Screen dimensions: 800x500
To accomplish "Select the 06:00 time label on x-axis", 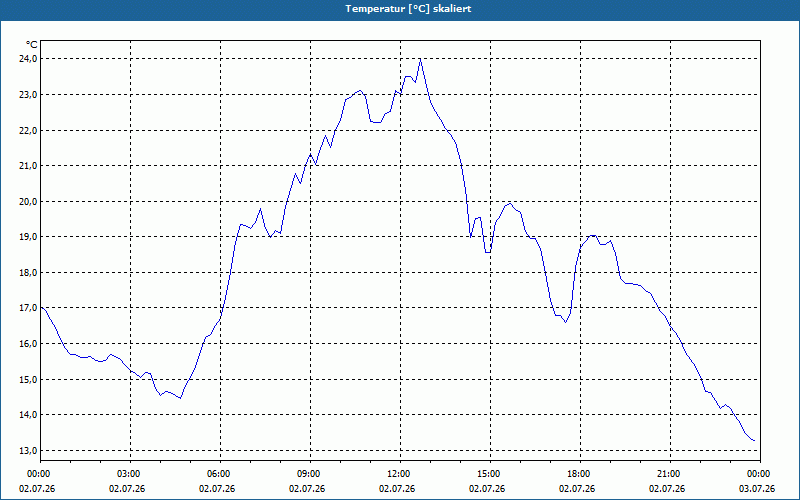I will click(220, 474).
